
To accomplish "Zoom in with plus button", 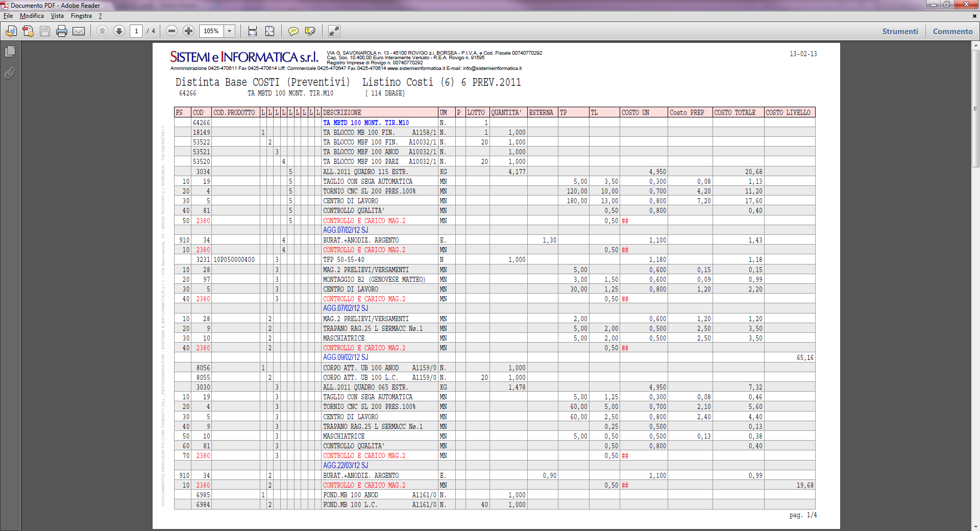I will pos(188,31).
